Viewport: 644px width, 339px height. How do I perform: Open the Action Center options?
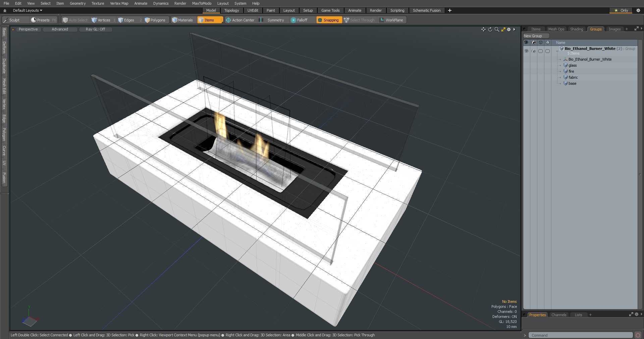coord(240,20)
